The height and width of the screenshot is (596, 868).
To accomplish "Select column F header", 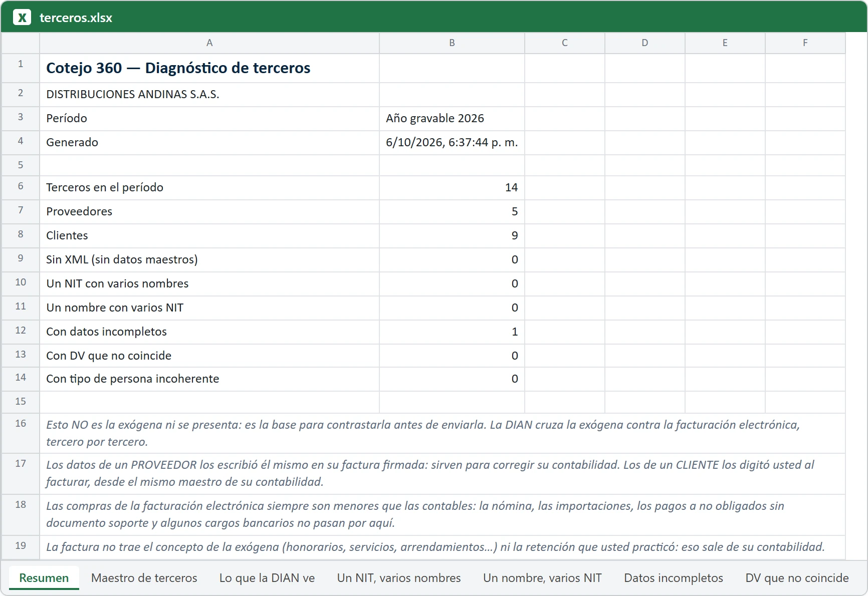I will (x=805, y=43).
